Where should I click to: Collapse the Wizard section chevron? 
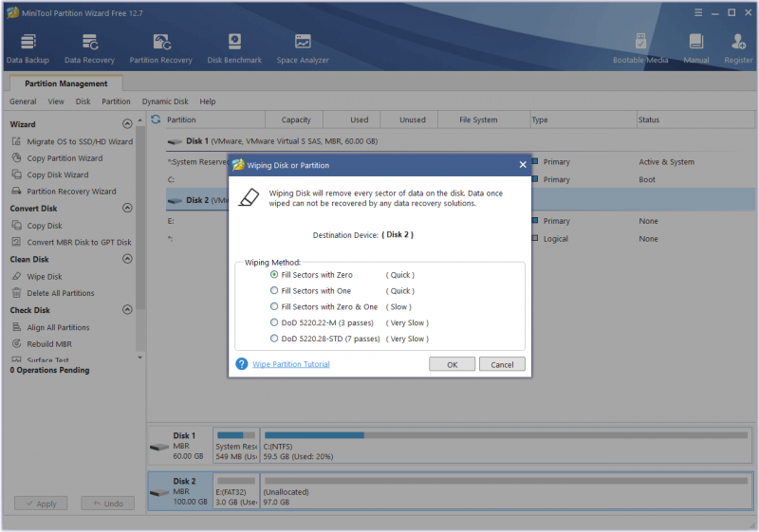127,124
